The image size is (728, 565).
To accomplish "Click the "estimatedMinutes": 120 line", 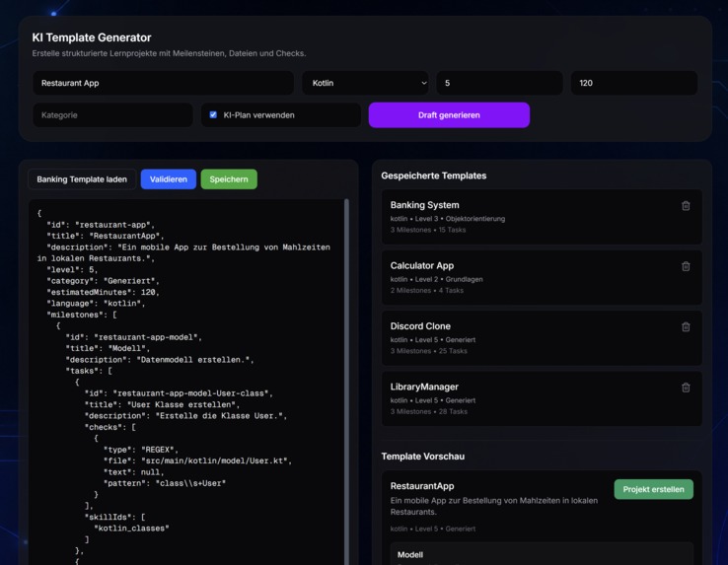I will pyautogui.click(x=103, y=292).
